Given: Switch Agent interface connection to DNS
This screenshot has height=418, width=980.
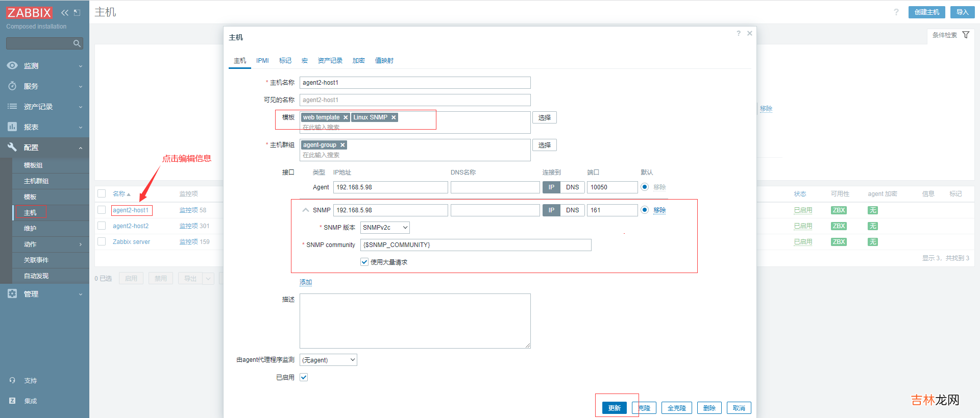Looking at the screenshot, I should pos(572,187).
